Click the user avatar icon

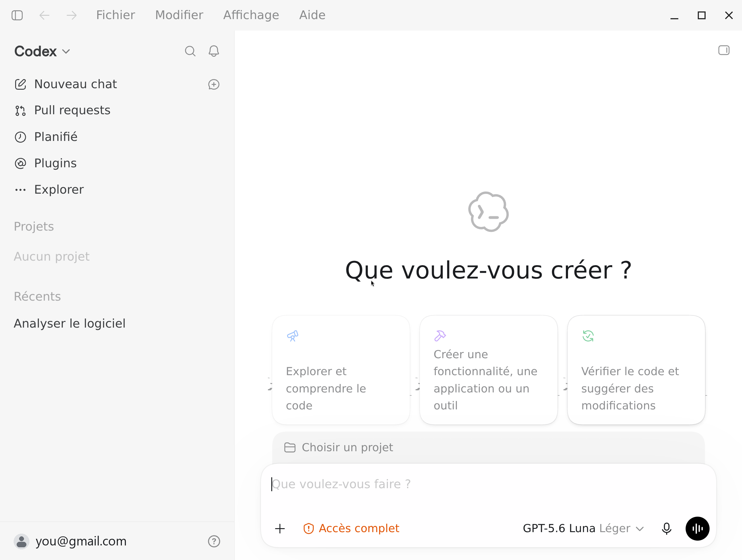(x=22, y=542)
